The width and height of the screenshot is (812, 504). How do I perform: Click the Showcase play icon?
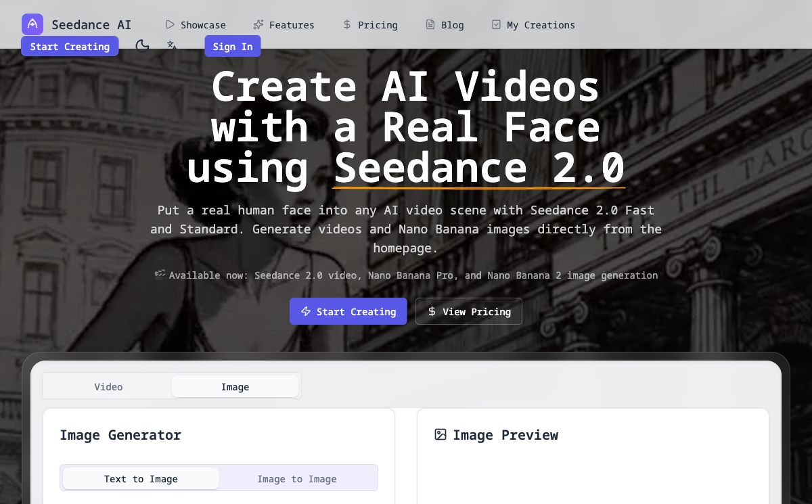click(170, 24)
